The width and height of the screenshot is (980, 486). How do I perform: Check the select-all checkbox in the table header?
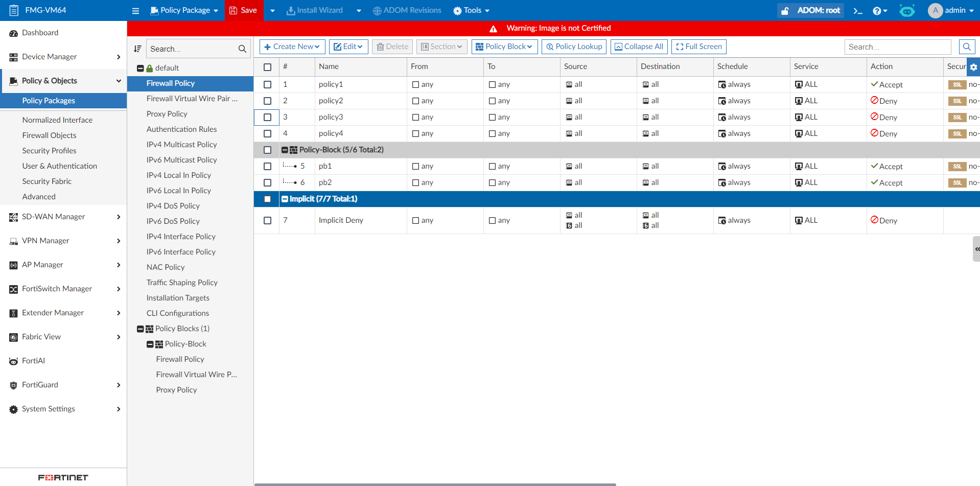(267, 67)
